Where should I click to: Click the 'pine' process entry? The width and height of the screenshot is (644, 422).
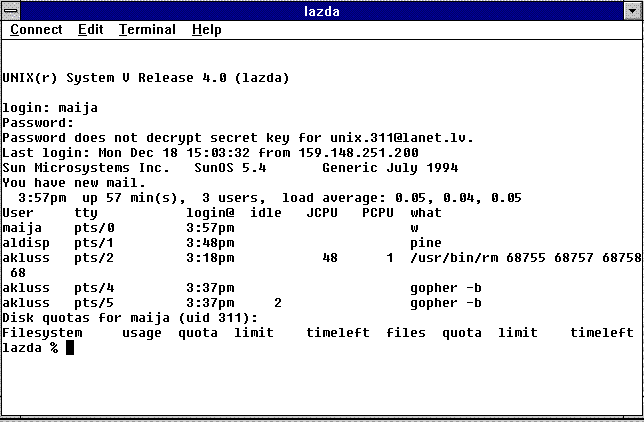426,243
